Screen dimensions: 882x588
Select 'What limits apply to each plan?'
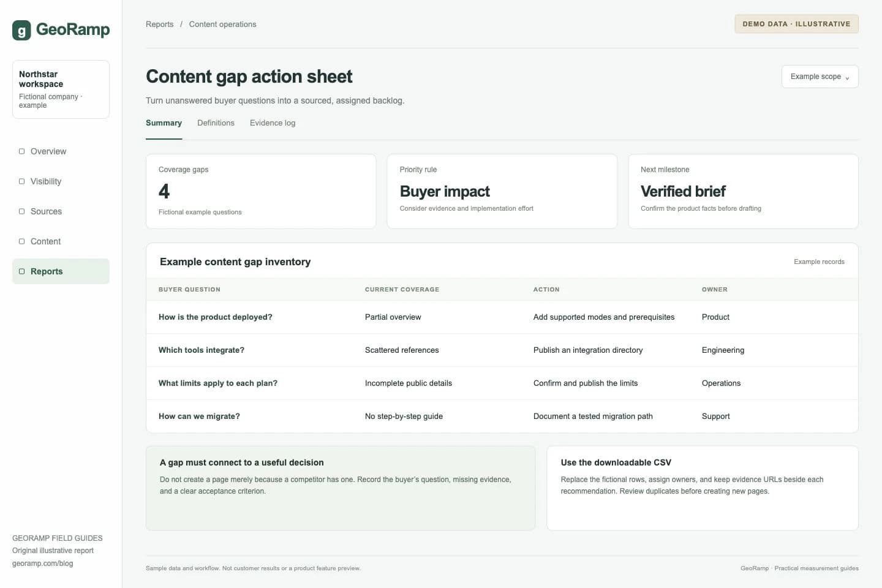pyautogui.click(x=218, y=383)
